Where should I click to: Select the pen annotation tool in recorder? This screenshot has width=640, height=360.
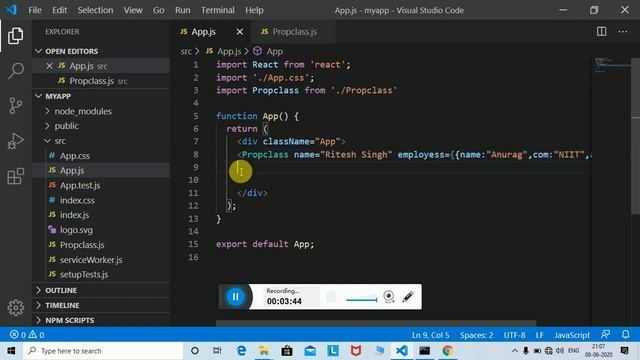pyautogui.click(x=408, y=297)
